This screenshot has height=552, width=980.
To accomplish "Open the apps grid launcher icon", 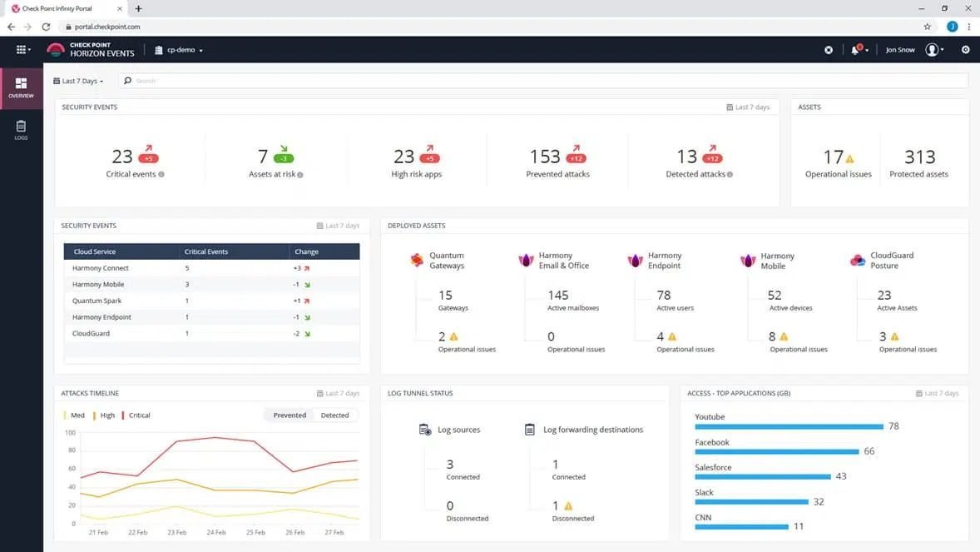I will [22, 49].
